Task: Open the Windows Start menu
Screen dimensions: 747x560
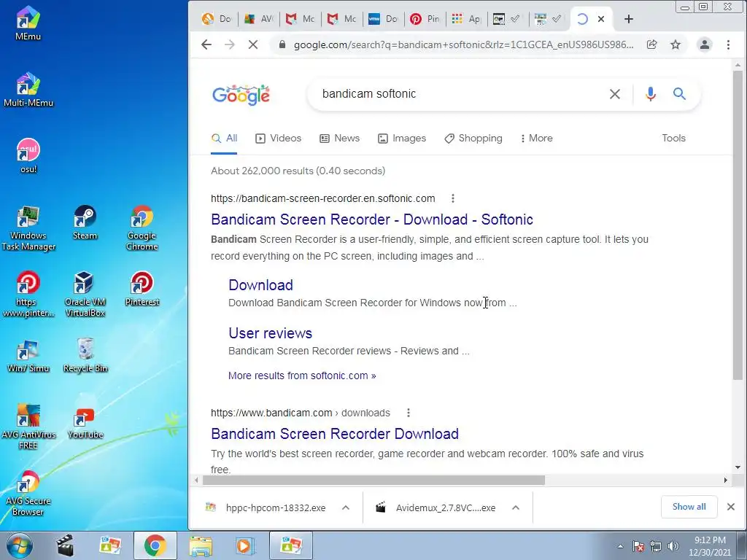Action: (19, 545)
